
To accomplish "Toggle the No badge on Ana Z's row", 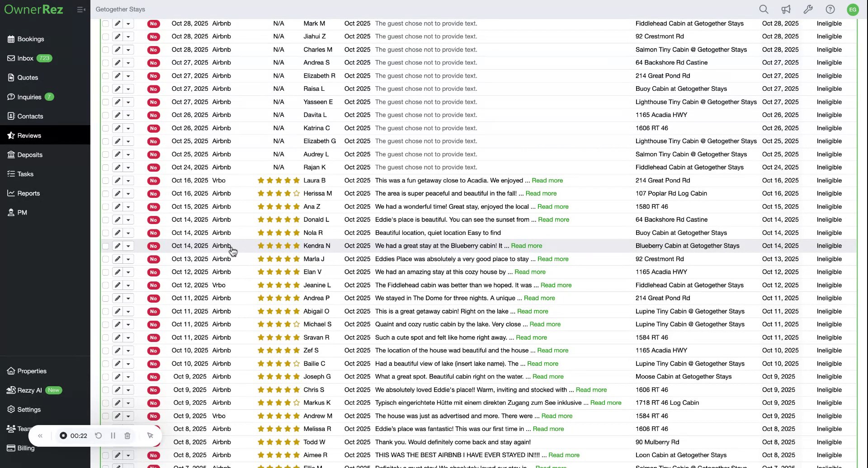I will pos(154,206).
